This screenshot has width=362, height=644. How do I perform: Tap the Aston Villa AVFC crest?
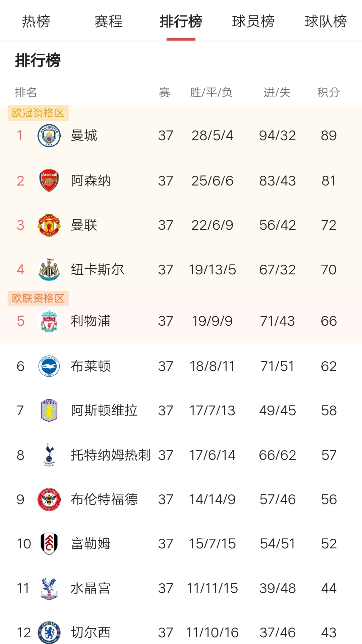pos(49,411)
